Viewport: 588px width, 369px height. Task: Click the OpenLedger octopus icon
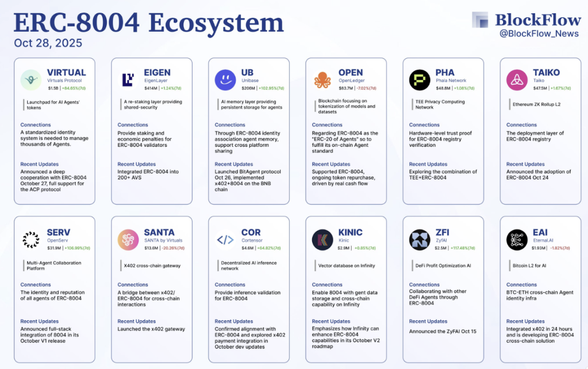322,80
